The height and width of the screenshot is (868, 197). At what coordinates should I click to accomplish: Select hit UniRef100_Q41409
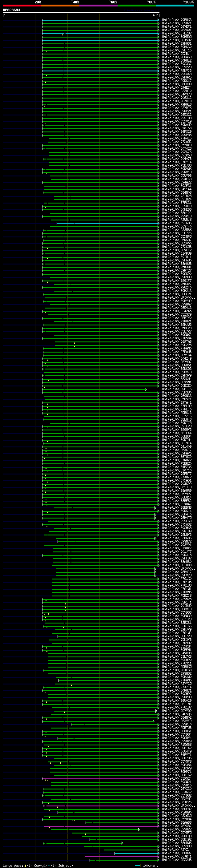click(x=177, y=447)
